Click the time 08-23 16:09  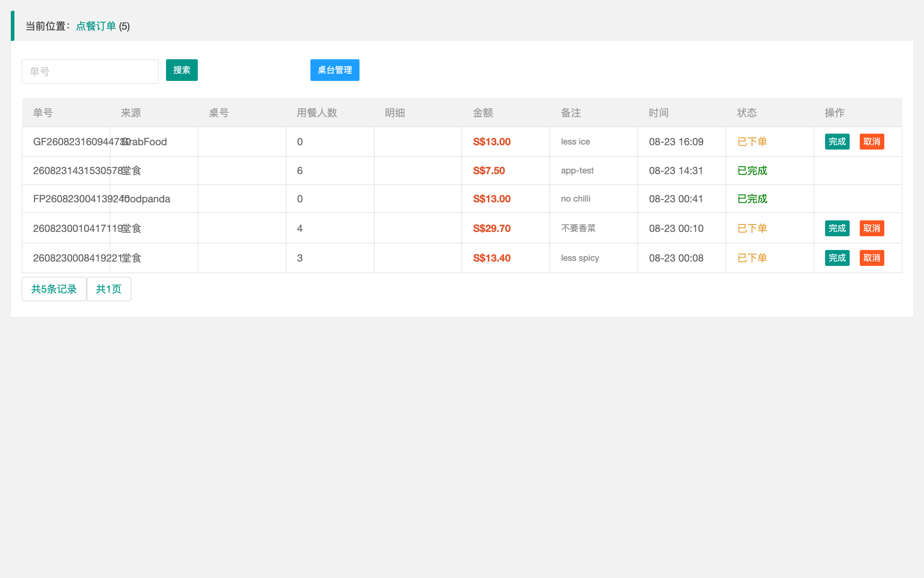[676, 142]
